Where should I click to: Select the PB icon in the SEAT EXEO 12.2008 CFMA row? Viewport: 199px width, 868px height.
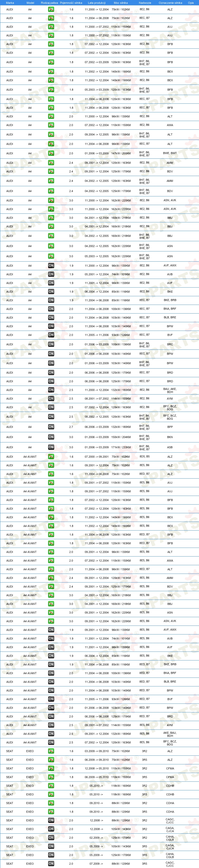pos(51,768)
